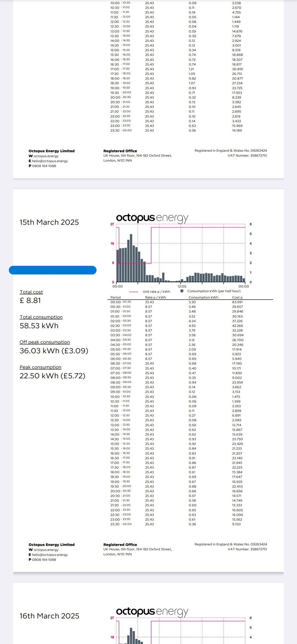Select the 58.53 kWh total consumption value
The height and width of the screenshot is (644, 297).
39,326
